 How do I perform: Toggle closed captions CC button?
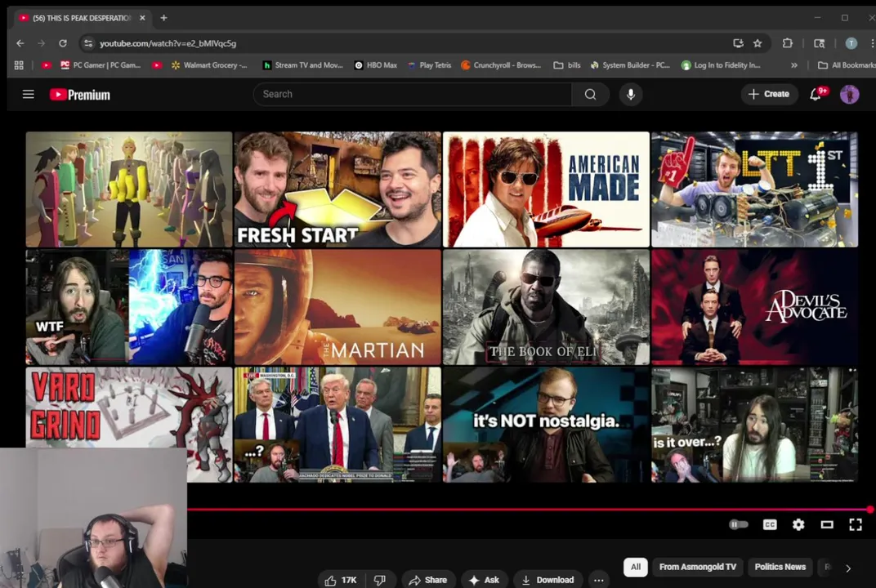coord(770,524)
